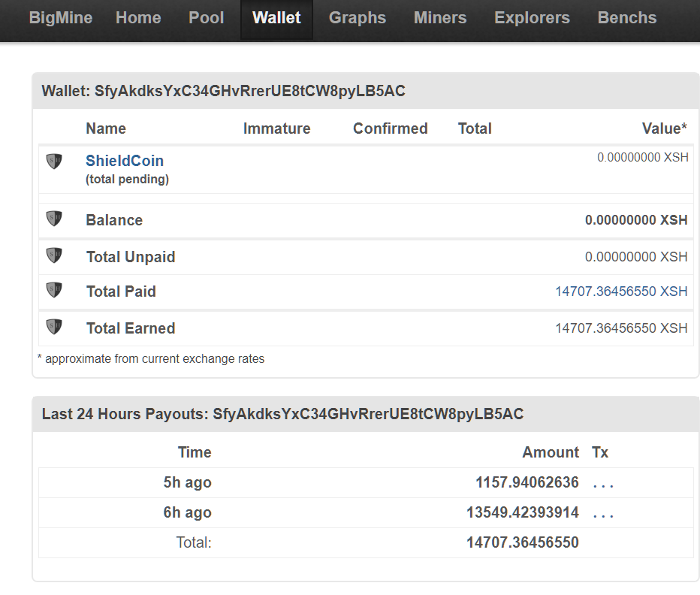
Task: Select the Wallet tab
Action: tap(277, 20)
